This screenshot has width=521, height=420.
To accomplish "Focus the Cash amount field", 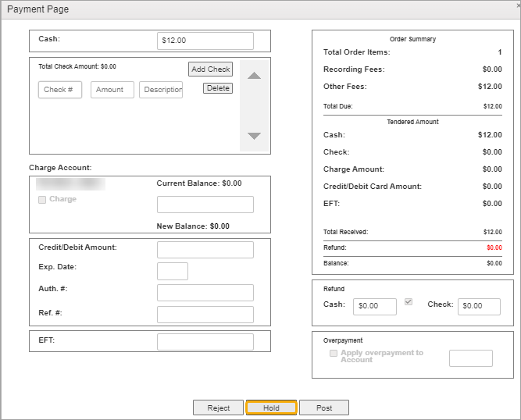I will pos(205,41).
